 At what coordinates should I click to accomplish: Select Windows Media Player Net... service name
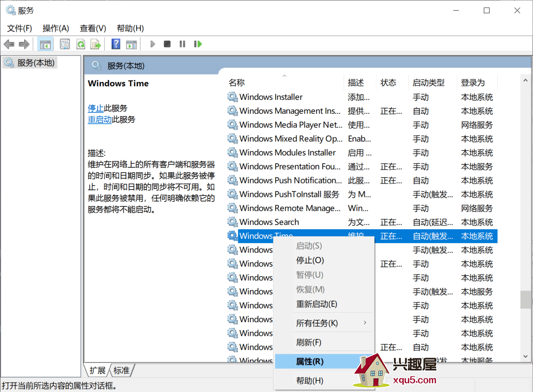[291, 125]
